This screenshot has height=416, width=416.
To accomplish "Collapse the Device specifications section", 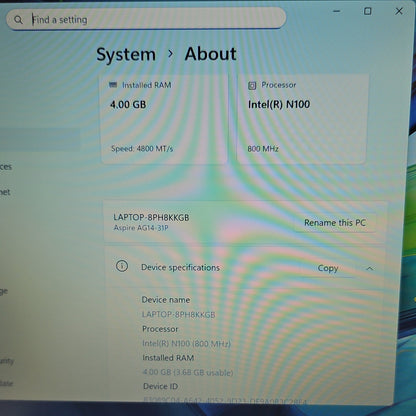I will click(x=370, y=268).
